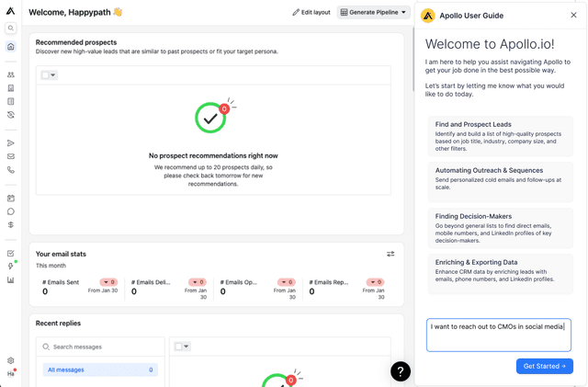Open the Deals dollar sign icon
The height and width of the screenshot is (387, 588).
coord(10,225)
